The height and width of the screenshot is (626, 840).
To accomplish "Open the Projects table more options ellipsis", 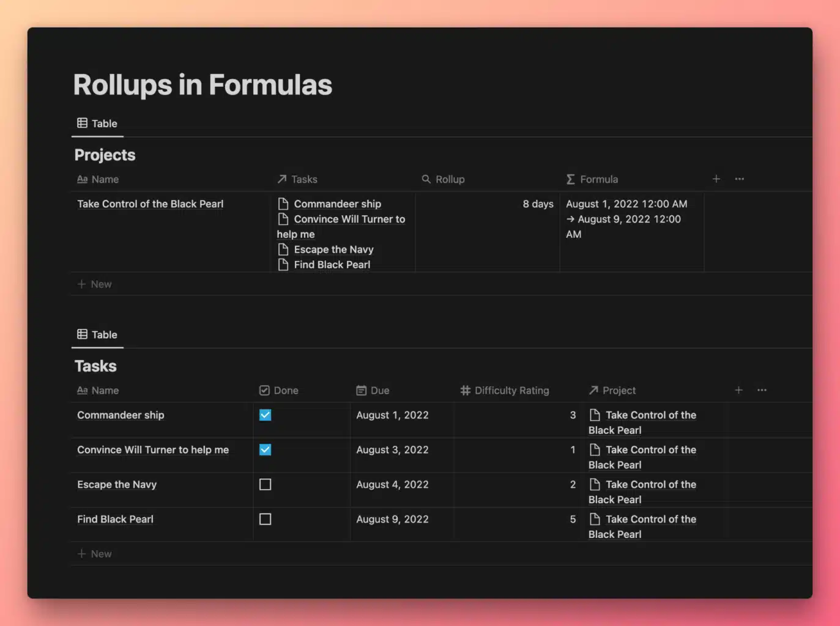I will [x=739, y=179].
